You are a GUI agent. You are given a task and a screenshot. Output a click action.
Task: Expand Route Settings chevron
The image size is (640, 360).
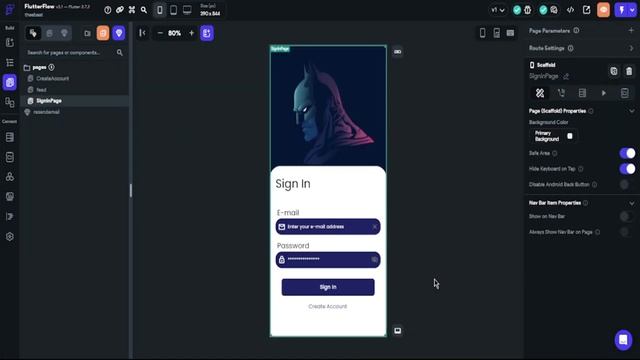(631, 48)
